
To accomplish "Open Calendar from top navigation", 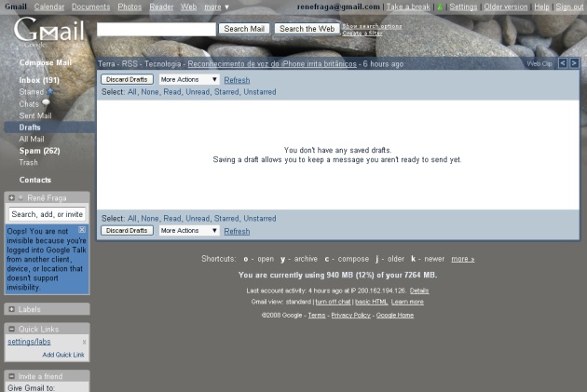I will 49,7.
